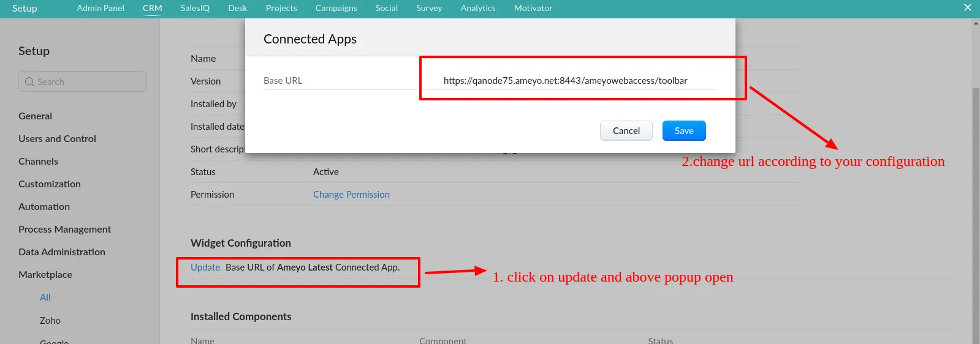Click the Installed by row label
This screenshot has width=980, height=344.
tap(213, 103)
